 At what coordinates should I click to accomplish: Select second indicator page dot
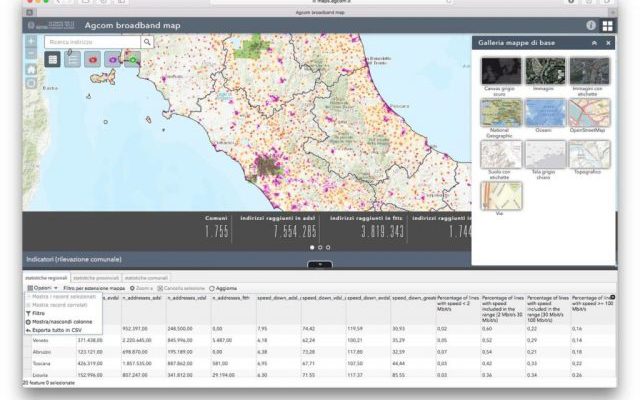coord(320,247)
